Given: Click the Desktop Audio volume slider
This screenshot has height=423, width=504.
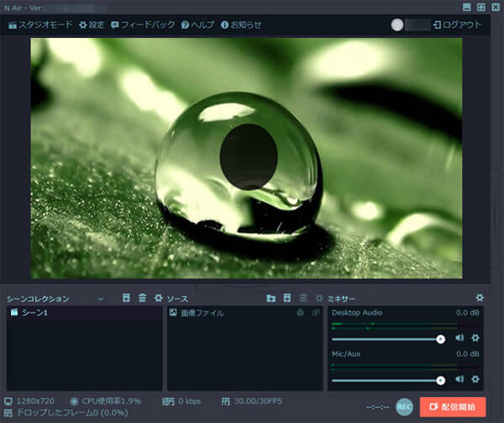Looking at the screenshot, I should (386, 339).
